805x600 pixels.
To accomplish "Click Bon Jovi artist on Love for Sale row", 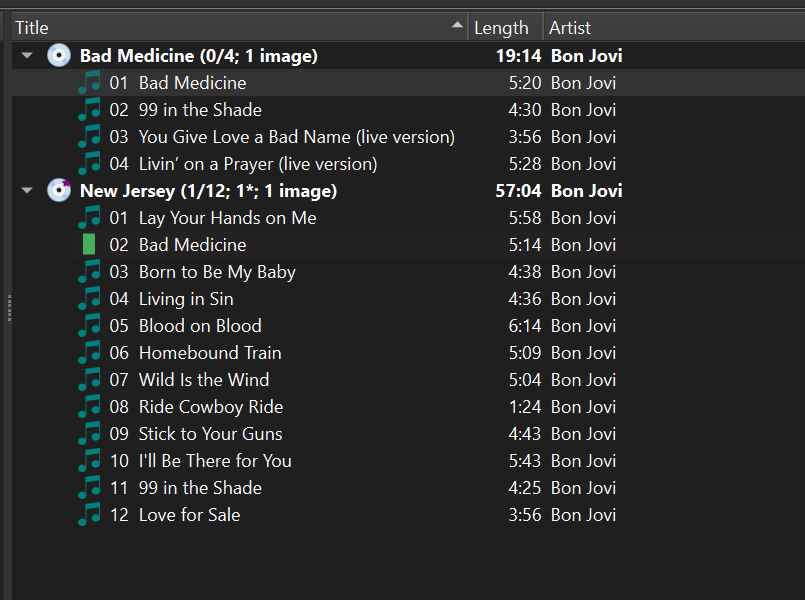I will pyautogui.click(x=583, y=515).
